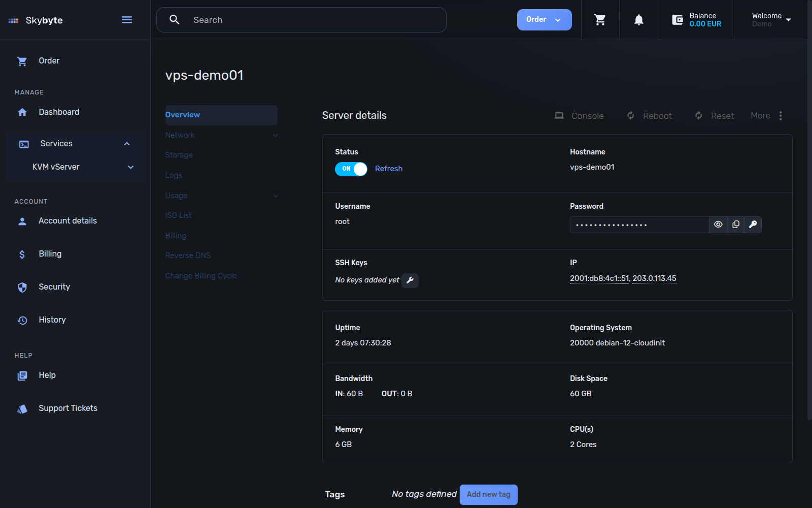Image resolution: width=812 pixels, height=508 pixels.
Task: Click the wrench icon next to SSH Keys
Action: [410, 280]
